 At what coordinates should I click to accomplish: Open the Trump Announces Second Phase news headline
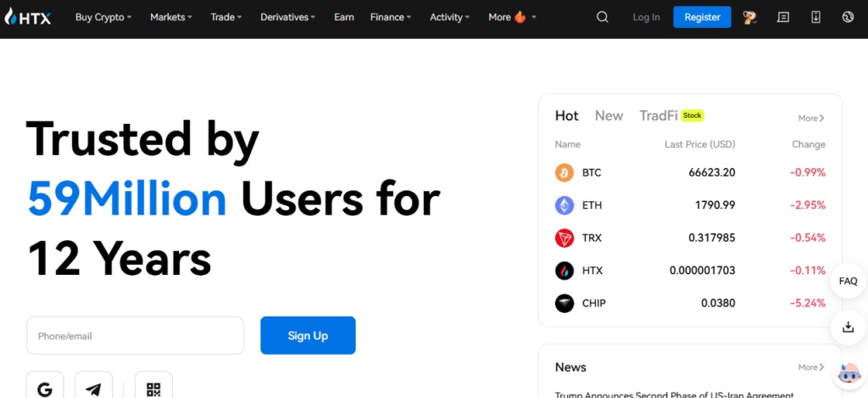(675, 395)
